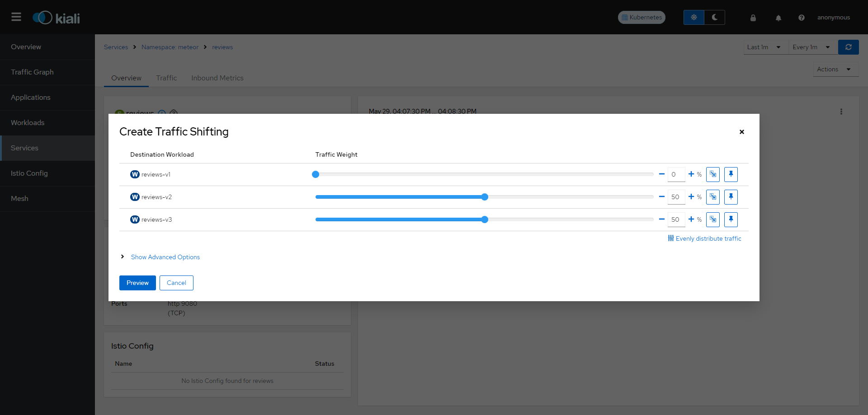Switch to the Inbound Metrics tab
This screenshot has width=868, height=415.
coord(217,78)
